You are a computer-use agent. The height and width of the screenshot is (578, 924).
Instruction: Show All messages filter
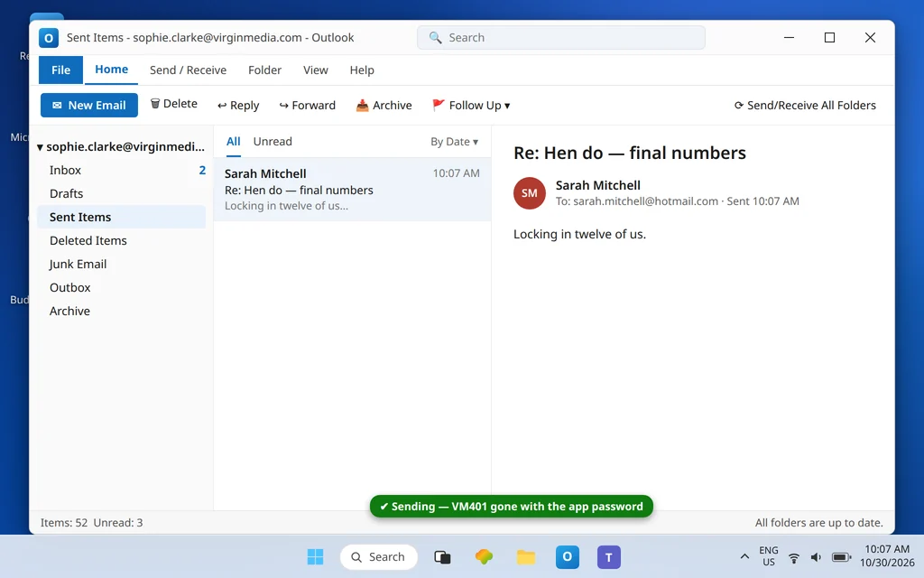234,142
